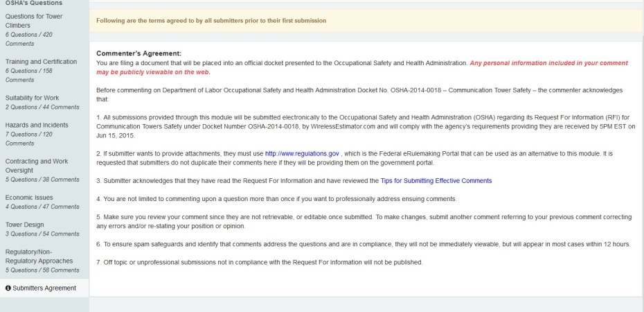Viewport: 644px width, 312px height.
Task: Click the OSHA's Questions sidebar heading
Action: pos(30,2)
